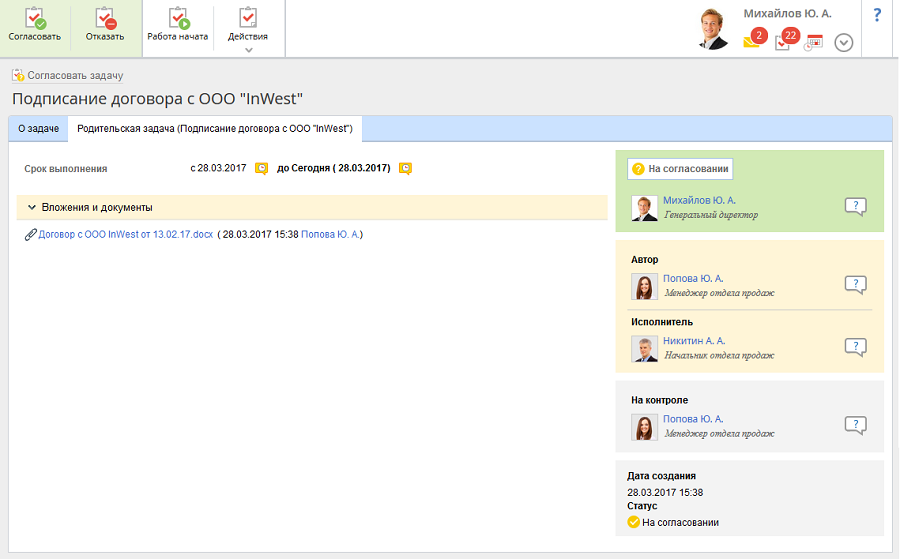Expand the user menu circle arrow

(844, 42)
